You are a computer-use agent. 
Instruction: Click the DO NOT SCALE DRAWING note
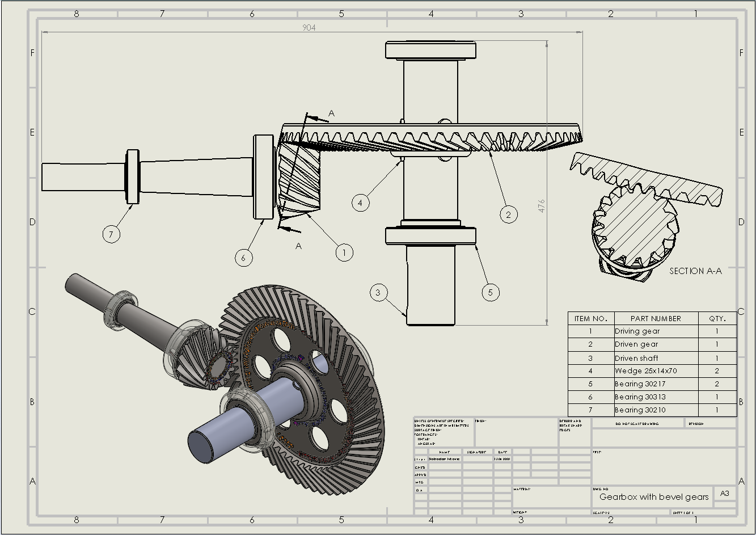637,424
